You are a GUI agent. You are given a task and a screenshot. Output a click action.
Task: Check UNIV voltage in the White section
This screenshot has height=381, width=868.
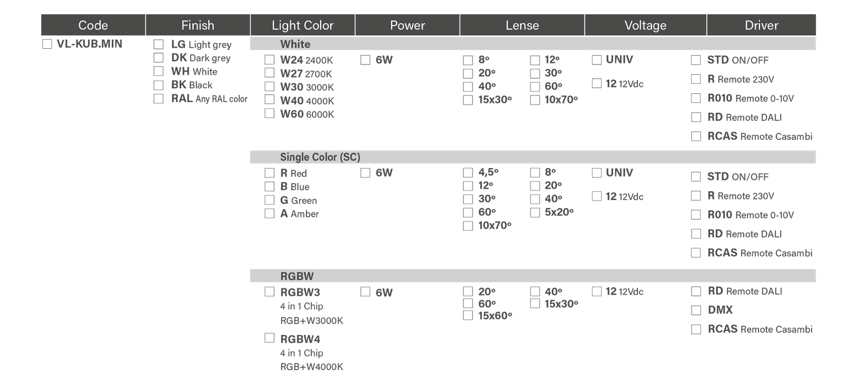click(597, 60)
